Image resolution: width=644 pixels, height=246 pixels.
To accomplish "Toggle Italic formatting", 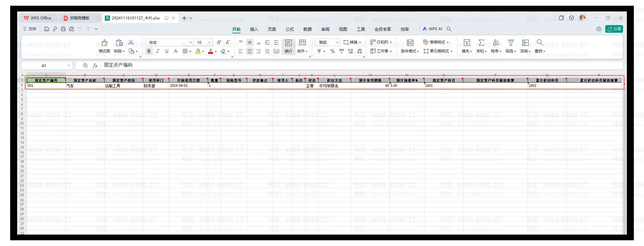I will 158,51.
